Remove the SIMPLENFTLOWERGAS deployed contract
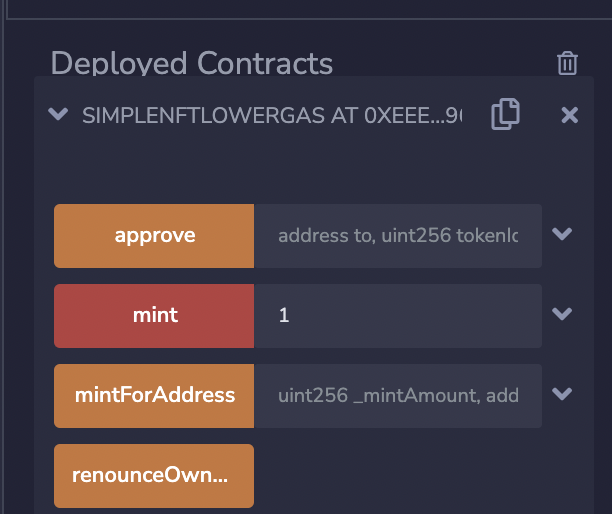This screenshot has width=612, height=514. (570, 115)
